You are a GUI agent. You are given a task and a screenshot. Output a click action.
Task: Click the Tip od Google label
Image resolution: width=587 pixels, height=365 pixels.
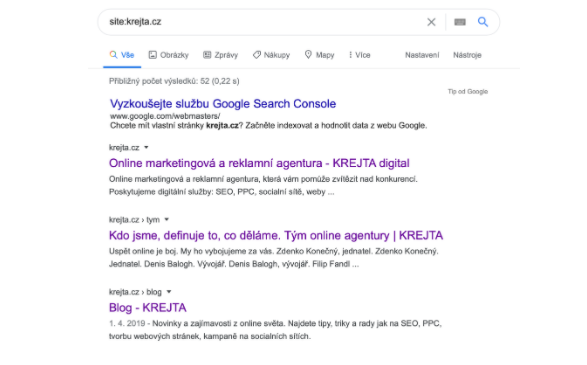tap(468, 91)
